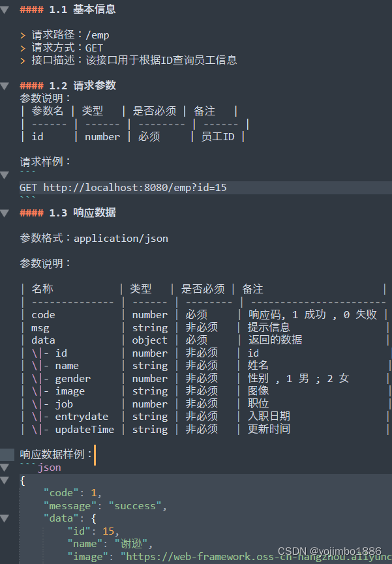Collapse the request sample code block fold arrow
Viewport: 392px width, 564px height.
[x=5, y=175]
